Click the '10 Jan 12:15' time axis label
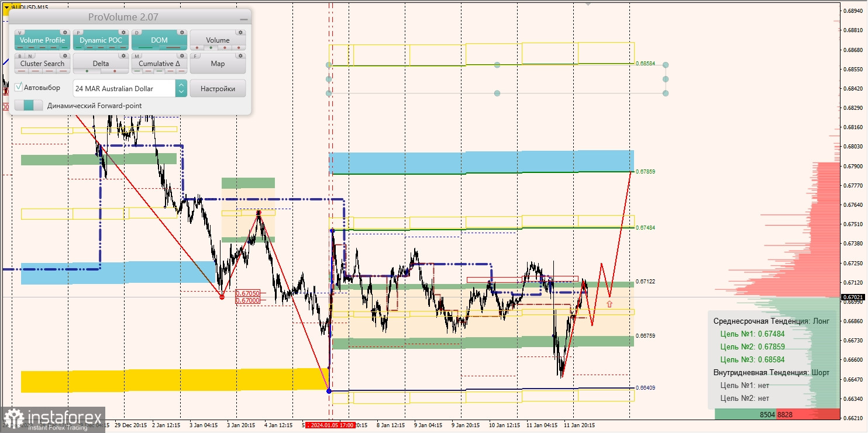 click(504, 425)
